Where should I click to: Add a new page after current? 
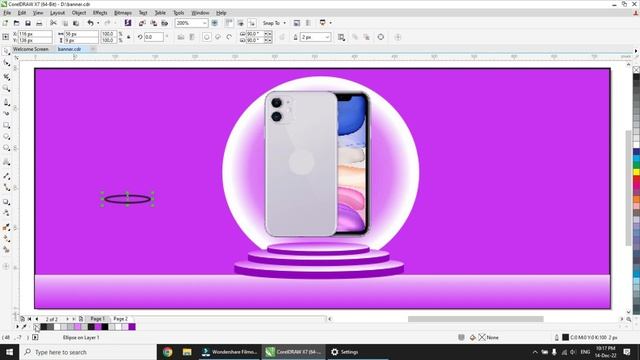(x=81, y=319)
